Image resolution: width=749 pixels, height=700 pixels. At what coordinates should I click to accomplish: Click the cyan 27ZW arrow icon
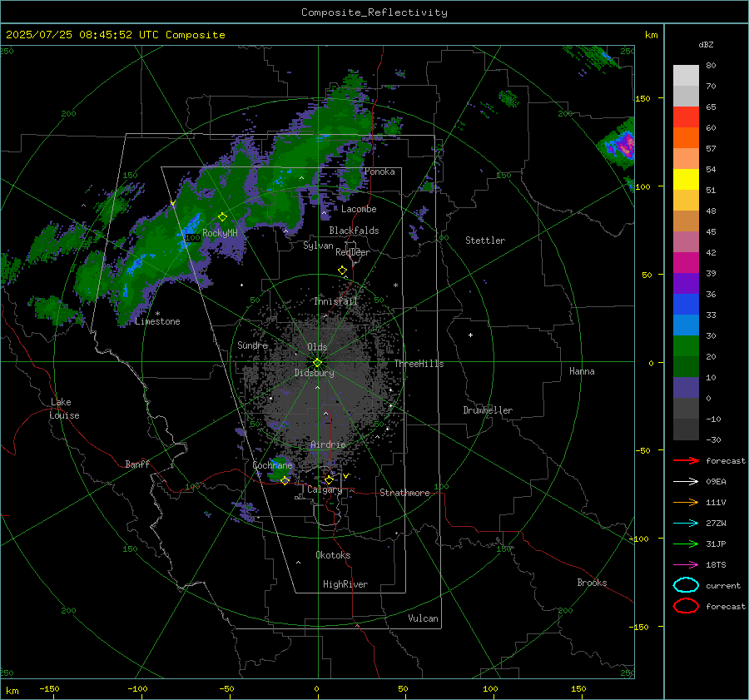coord(686,524)
